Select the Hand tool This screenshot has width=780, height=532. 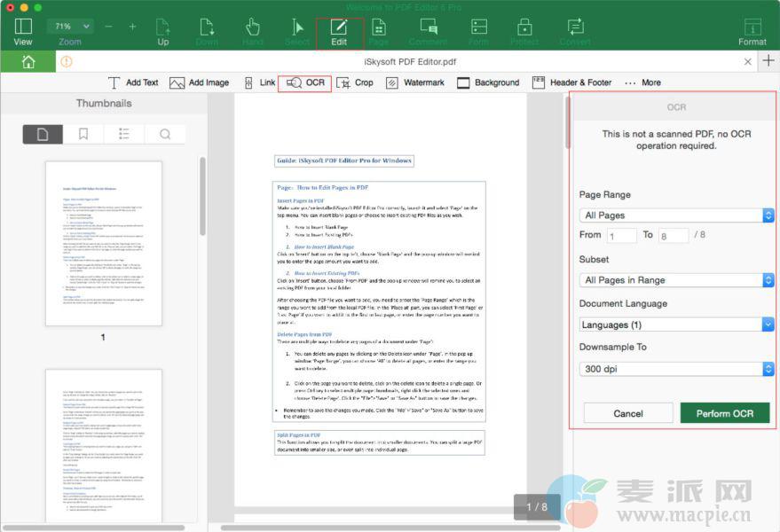(x=253, y=30)
